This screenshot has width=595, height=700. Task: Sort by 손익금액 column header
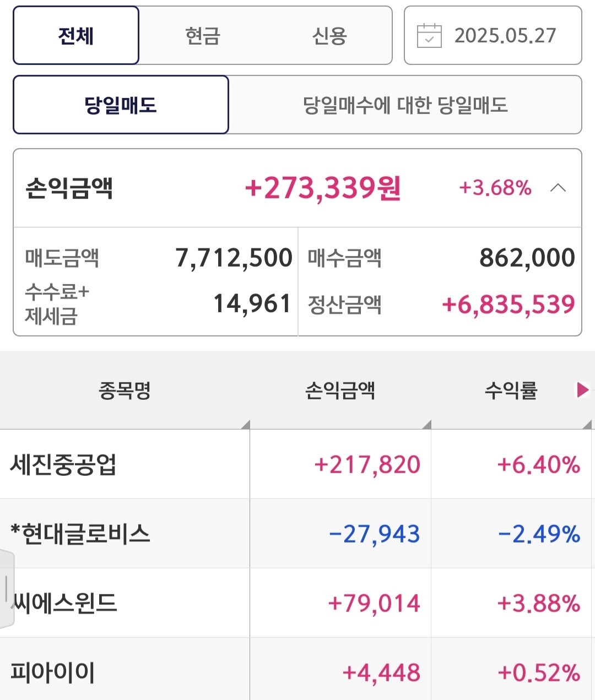point(340,390)
